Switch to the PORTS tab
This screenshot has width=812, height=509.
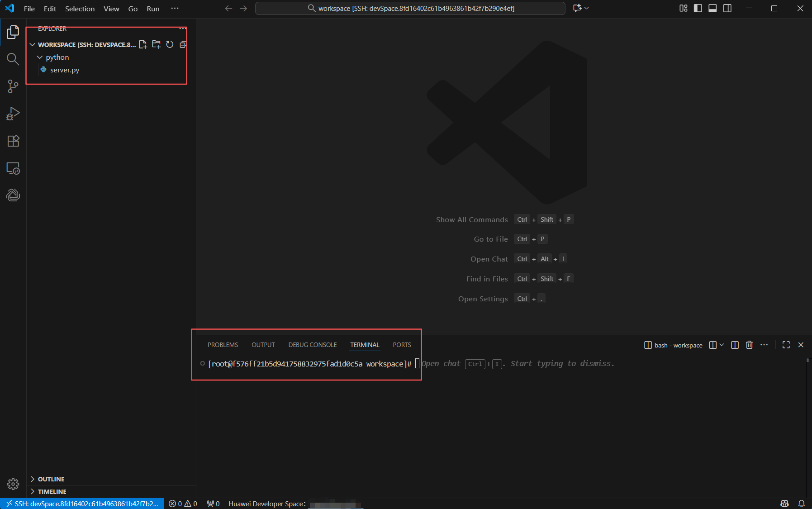402,345
